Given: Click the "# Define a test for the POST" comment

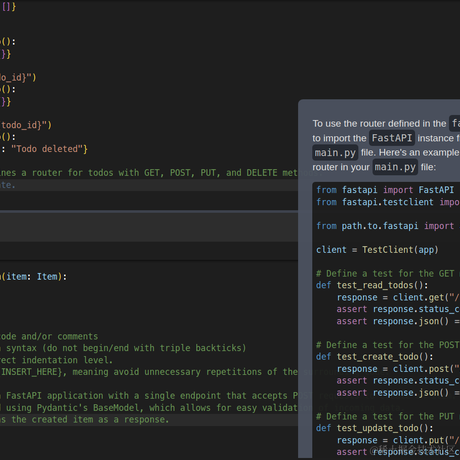Looking at the screenshot, I should point(388,345).
